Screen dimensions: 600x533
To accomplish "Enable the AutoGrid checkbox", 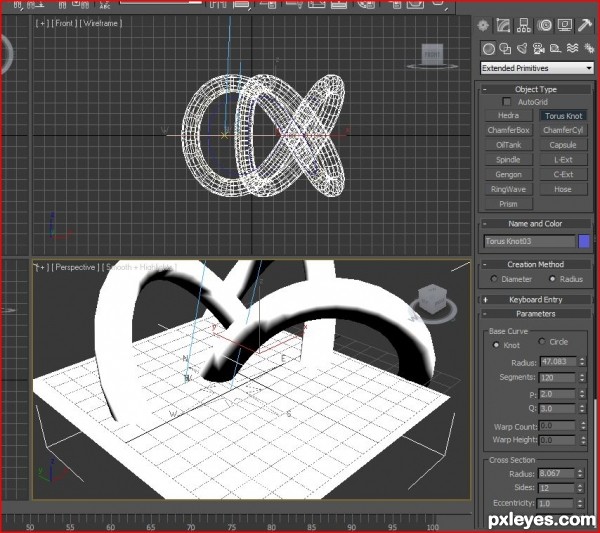I will (x=507, y=102).
